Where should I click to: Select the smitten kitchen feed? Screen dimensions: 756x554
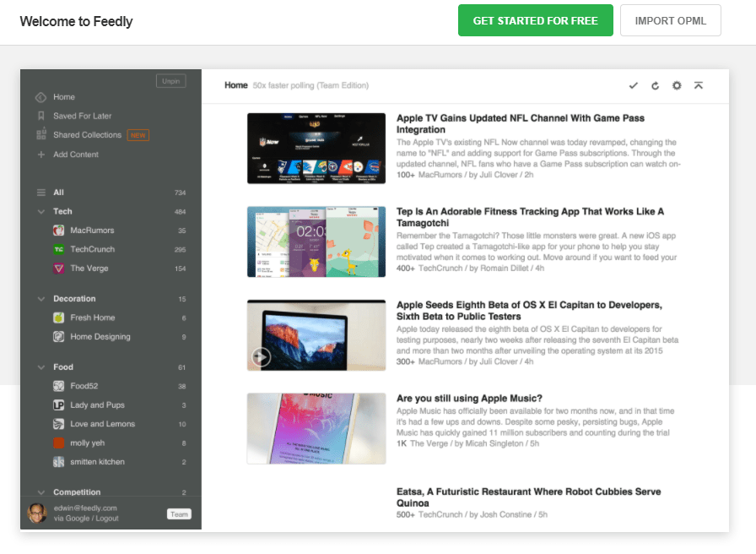click(x=97, y=462)
